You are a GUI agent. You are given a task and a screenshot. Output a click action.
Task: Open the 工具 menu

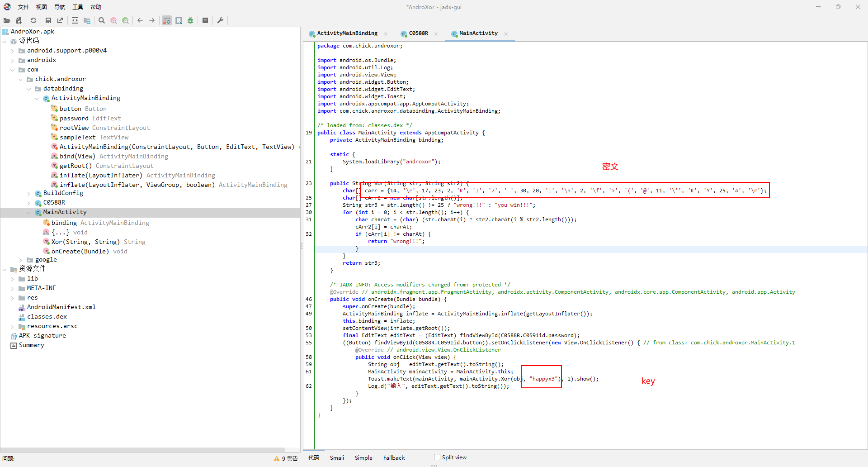point(78,7)
